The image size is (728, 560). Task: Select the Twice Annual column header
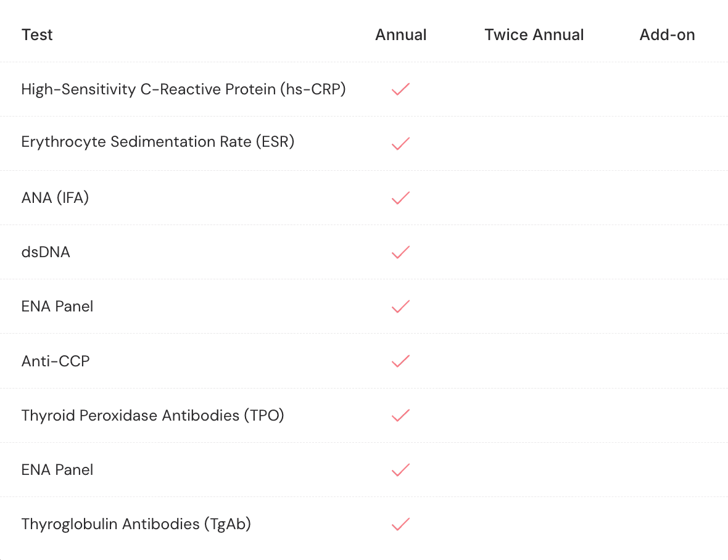pyautogui.click(x=534, y=35)
